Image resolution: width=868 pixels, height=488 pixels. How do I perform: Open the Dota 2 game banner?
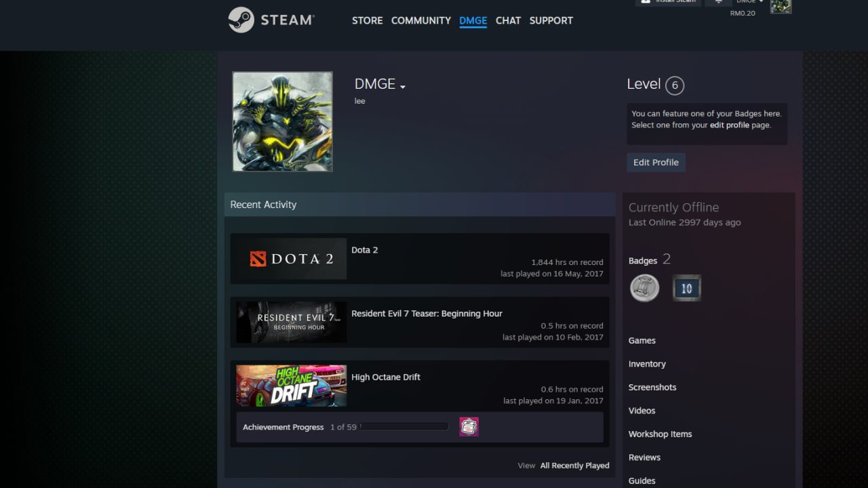point(292,259)
